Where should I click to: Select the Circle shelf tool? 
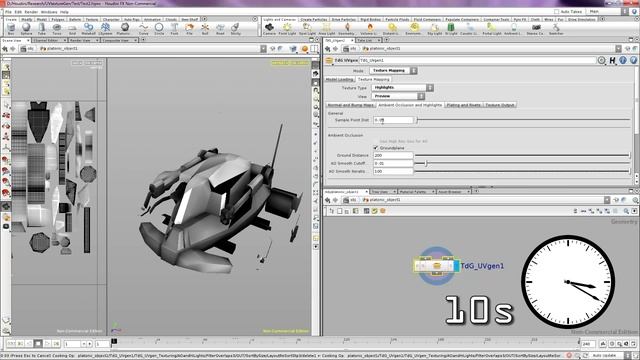point(159,29)
